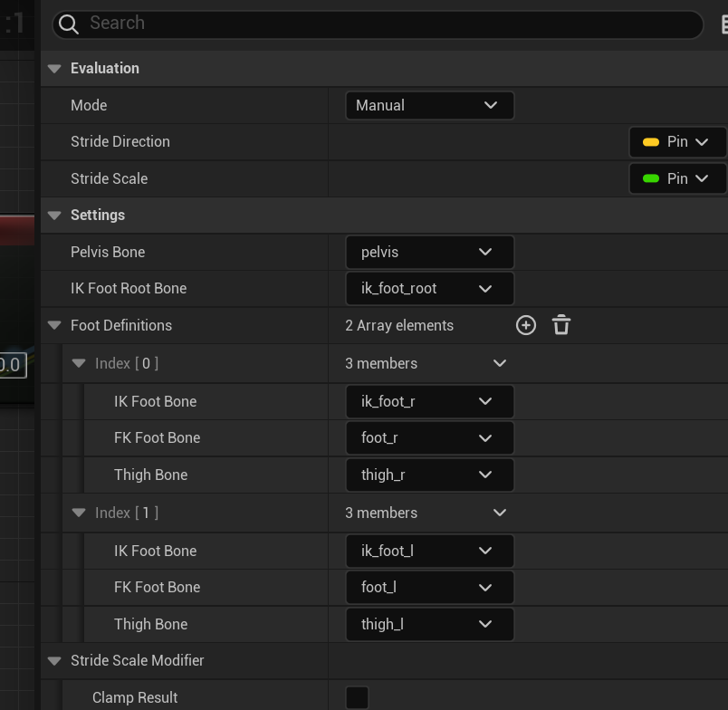Image resolution: width=728 pixels, height=710 pixels.
Task: Click the yellow Stride Direction pin icon
Action: pos(651,142)
